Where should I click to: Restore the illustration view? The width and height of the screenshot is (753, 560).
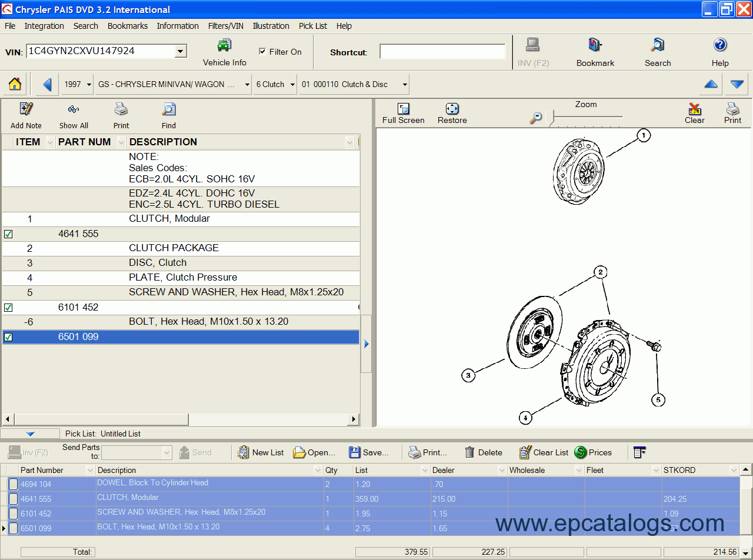452,114
